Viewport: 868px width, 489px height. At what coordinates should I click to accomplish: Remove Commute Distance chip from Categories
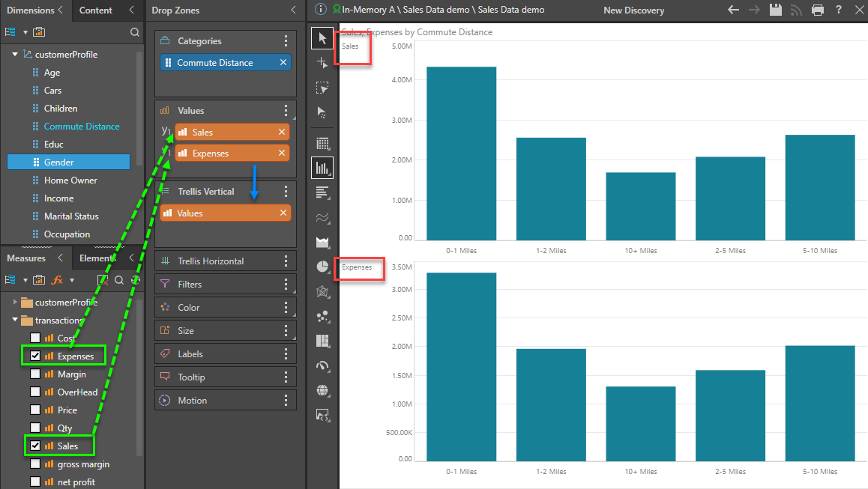[x=283, y=63]
